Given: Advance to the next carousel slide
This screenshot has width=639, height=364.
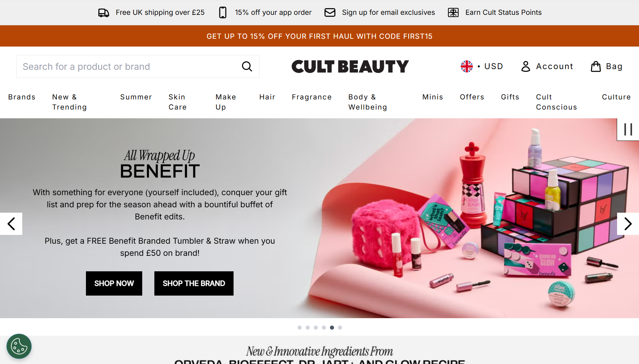Looking at the screenshot, I should [x=628, y=224].
